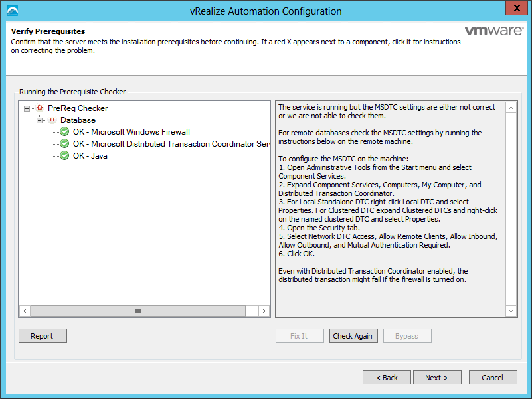Select the OK - Java row
This screenshot has width=532, height=399.
tap(90, 156)
